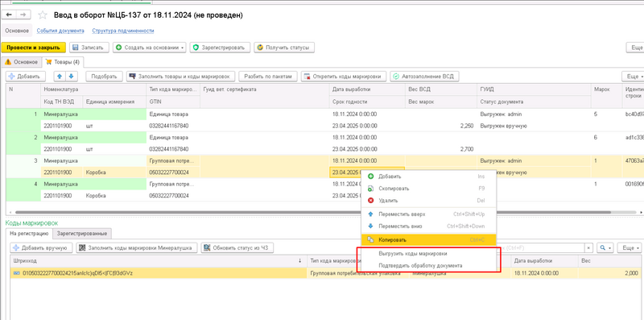The width and height of the screenshot is (644, 320).
Task: Click the Коробка unit cell in row 3
Action: pos(114,172)
